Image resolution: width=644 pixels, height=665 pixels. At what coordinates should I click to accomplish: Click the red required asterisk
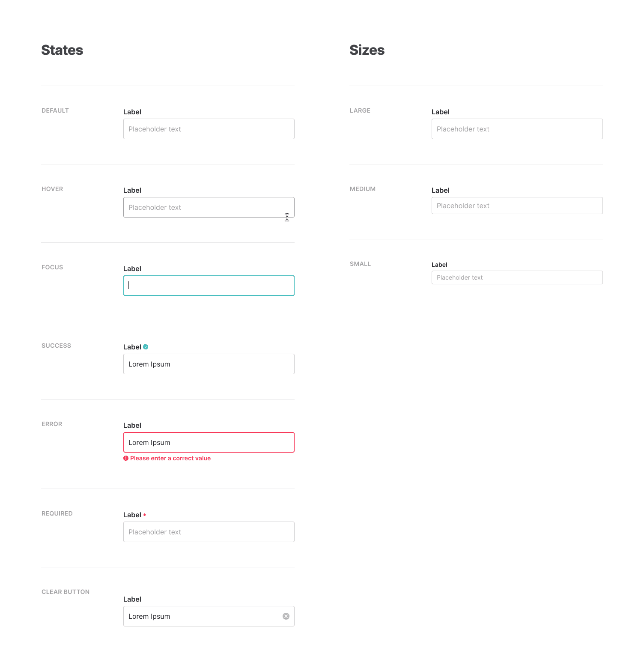(145, 515)
